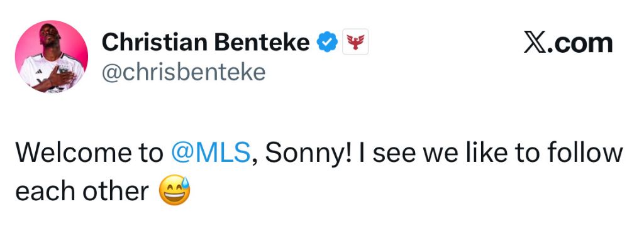Viewport: 644px width, 231px height.
Task: Open the @MLS mention link
Action: click(210, 154)
